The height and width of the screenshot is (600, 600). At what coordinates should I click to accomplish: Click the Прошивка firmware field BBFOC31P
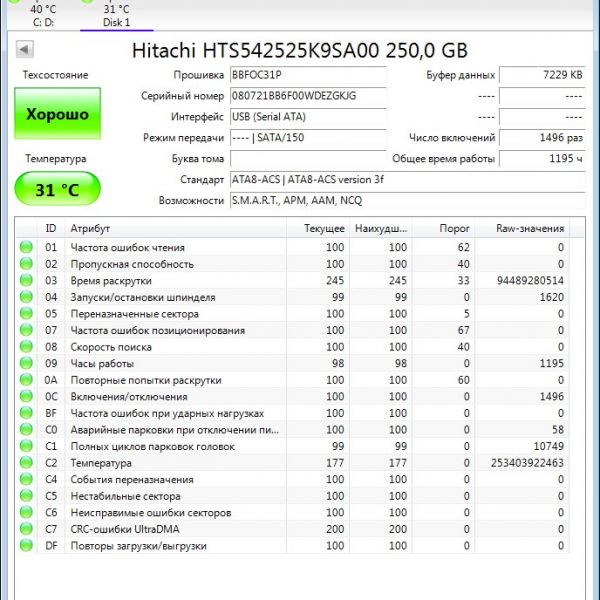308,75
